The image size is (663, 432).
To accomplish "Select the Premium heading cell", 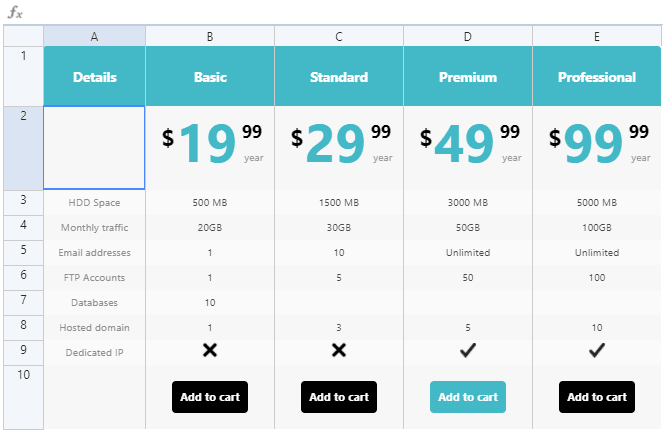I will point(468,77).
